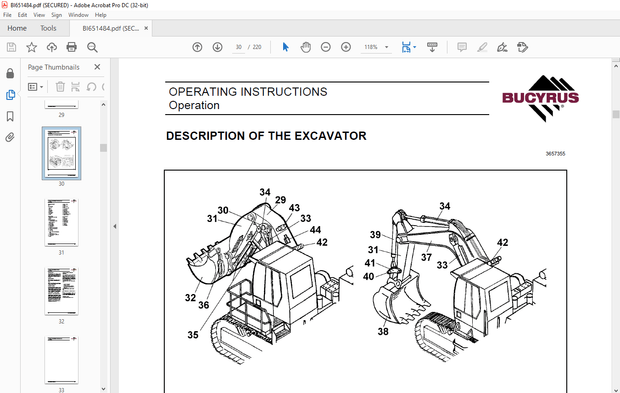620x393 pixels.
Task: Click the document number 3657355
Action: click(555, 154)
